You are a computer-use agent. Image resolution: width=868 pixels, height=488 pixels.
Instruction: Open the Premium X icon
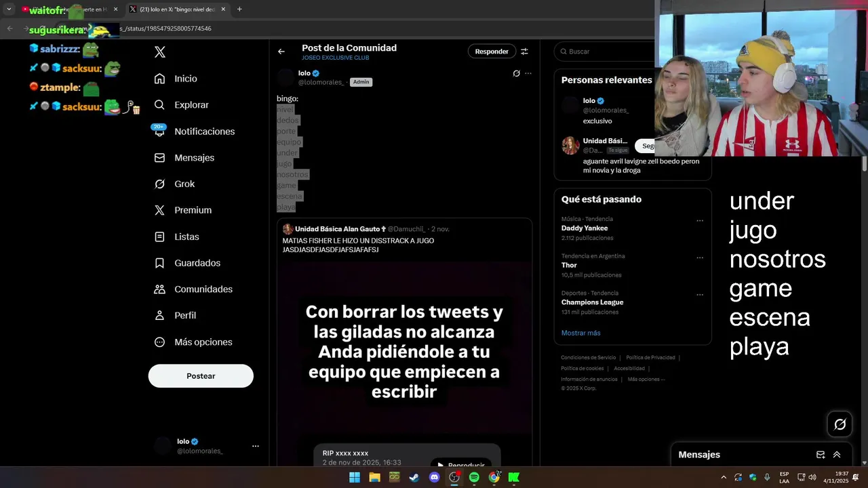click(159, 210)
